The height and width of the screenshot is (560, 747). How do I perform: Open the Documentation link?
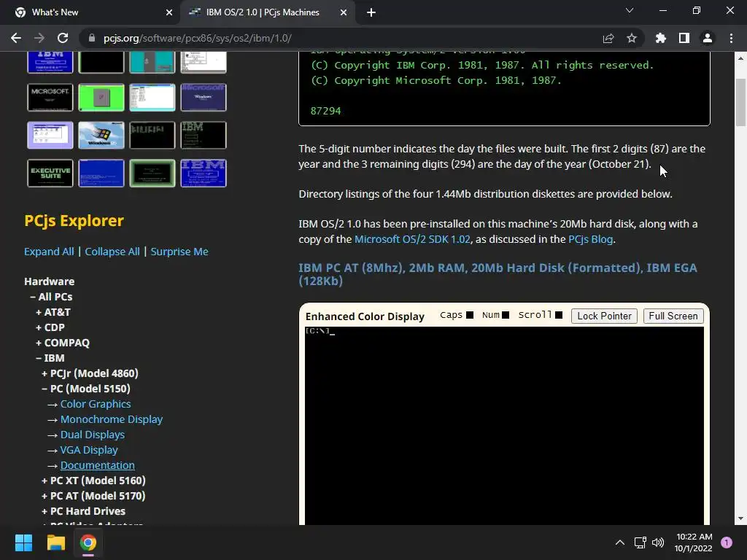(98, 465)
